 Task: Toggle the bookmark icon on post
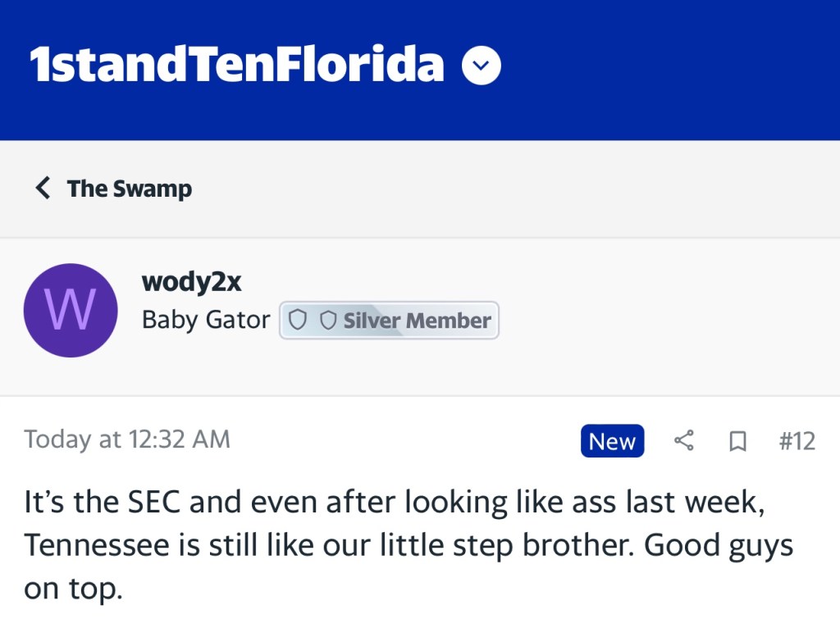pyautogui.click(x=737, y=442)
